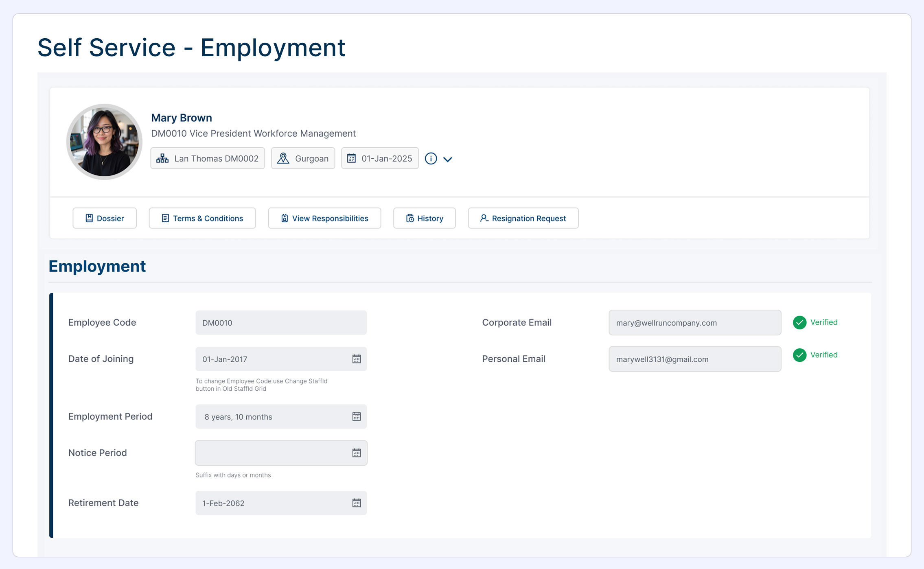Open Terms & Conditions
Screen dimensions: 924x569
coord(202,218)
